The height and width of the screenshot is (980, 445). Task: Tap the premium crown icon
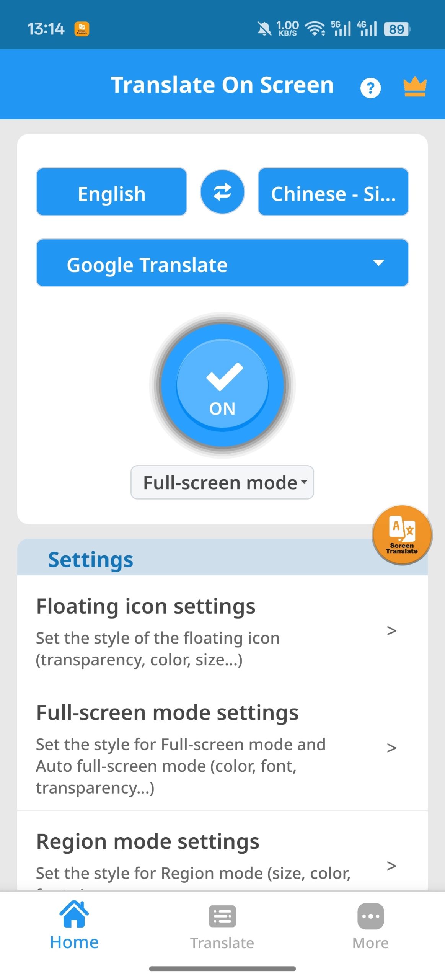pos(415,87)
